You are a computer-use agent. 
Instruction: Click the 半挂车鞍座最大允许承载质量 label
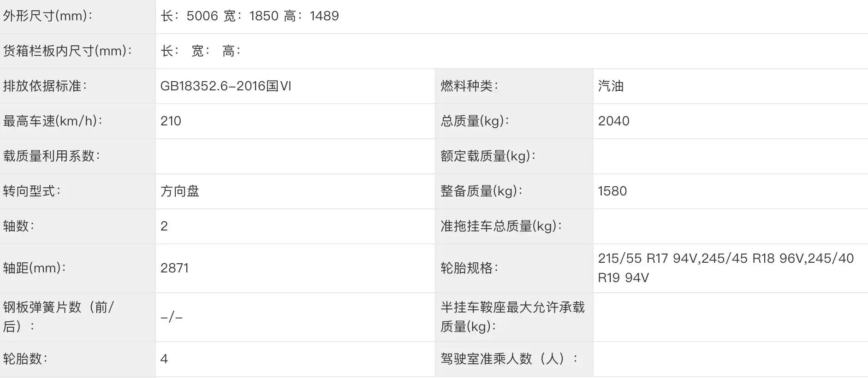click(512, 317)
